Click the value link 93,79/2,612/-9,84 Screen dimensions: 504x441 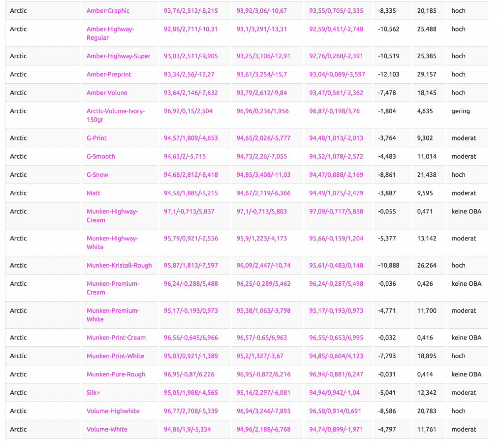[x=262, y=93]
